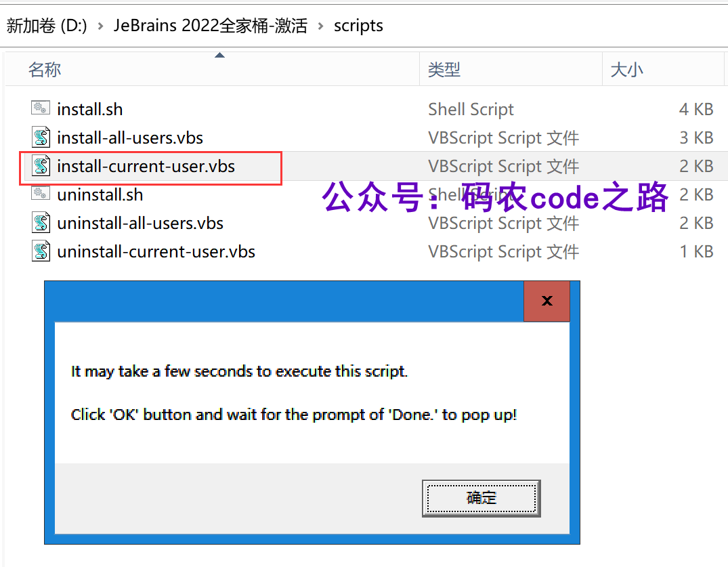
Task: Click the install.sh file name
Action: coord(89,110)
